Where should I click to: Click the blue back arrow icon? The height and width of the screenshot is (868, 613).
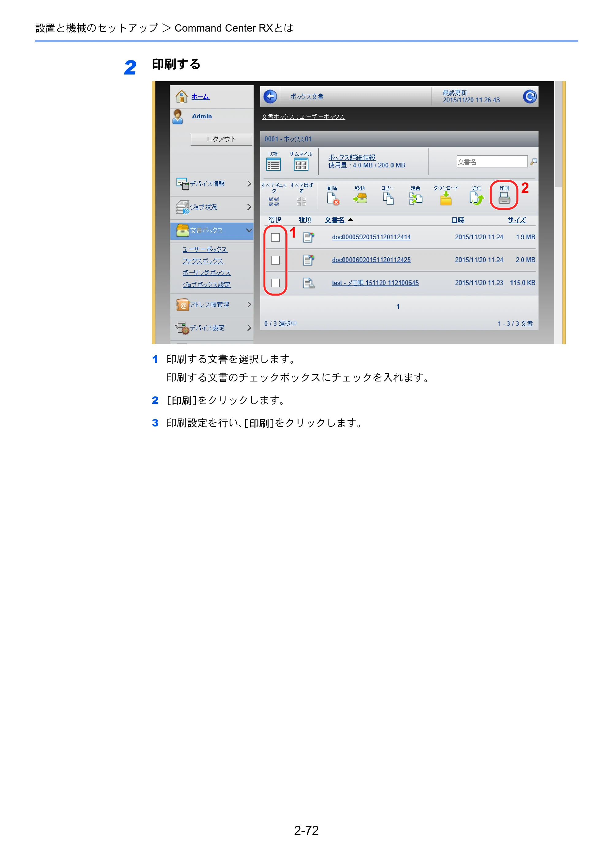tap(270, 96)
